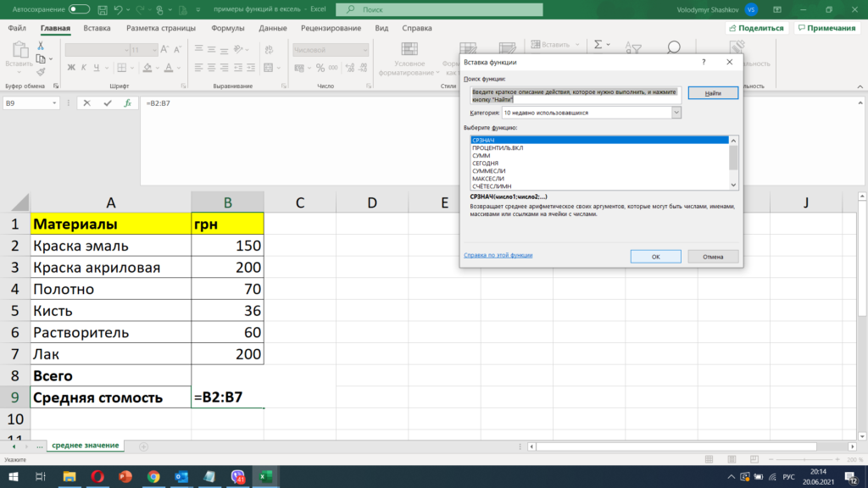The image size is (868, 488).
Task: Click the Поиск search box in title bar
Action: coord(440,9)
